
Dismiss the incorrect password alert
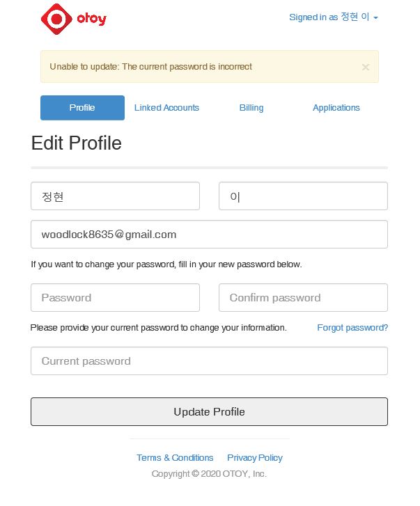366,67
